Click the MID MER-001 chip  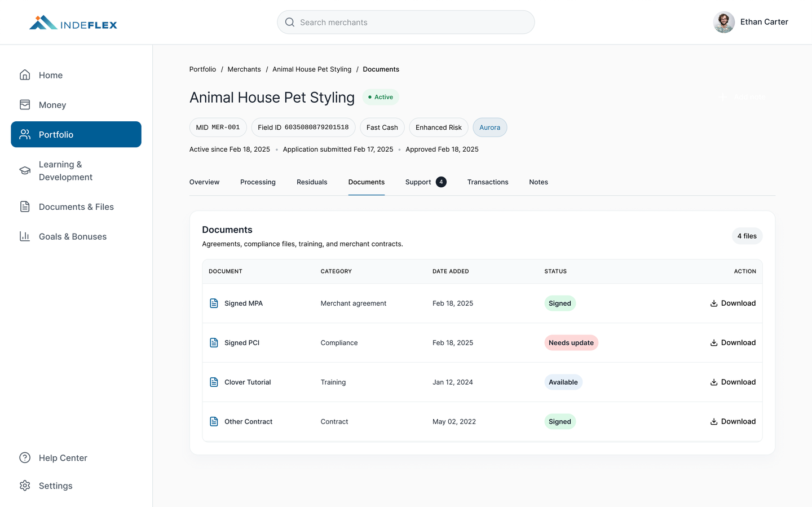pyautogui.click(x=218, y=127)
